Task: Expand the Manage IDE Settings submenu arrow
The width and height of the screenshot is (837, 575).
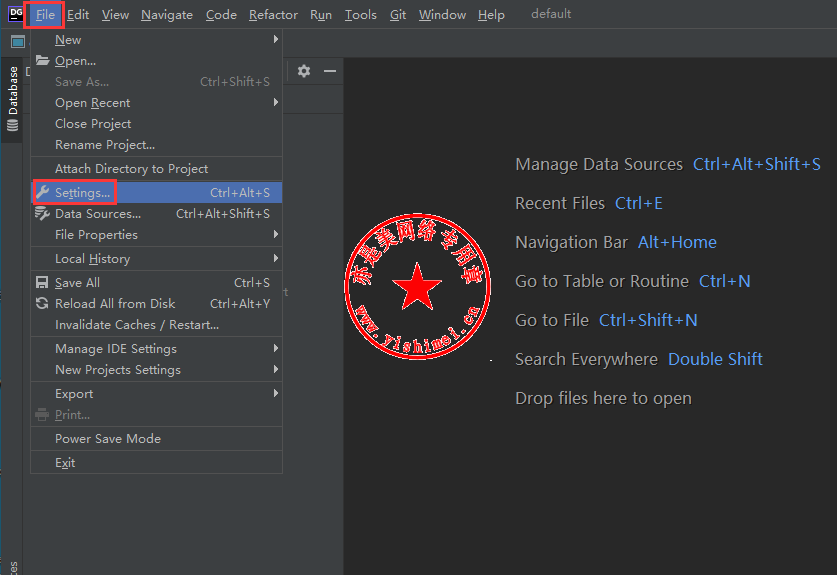Action: pos(275,348)
